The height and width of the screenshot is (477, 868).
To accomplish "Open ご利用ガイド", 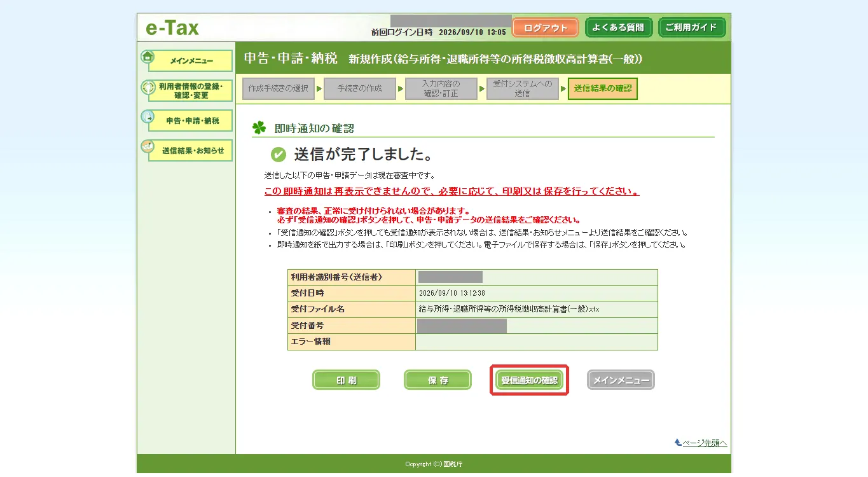I will (691, 27).
